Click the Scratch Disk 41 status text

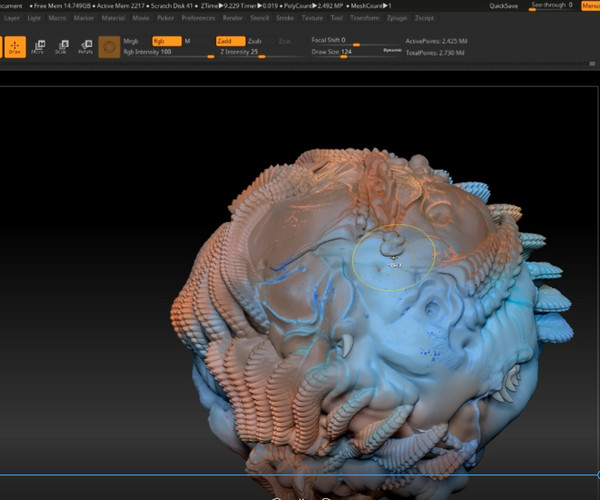[x=170, y=6]
